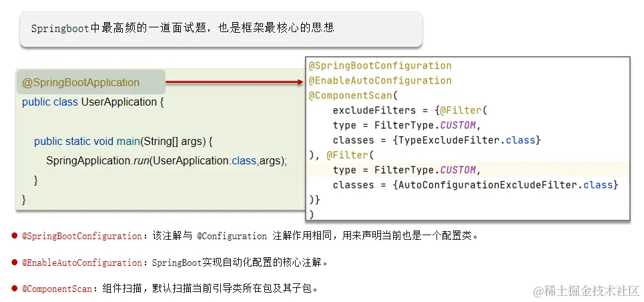Click red @SpringBootConfiguration bullet label
Screen dimensions: 644x302
click(81, 236)
